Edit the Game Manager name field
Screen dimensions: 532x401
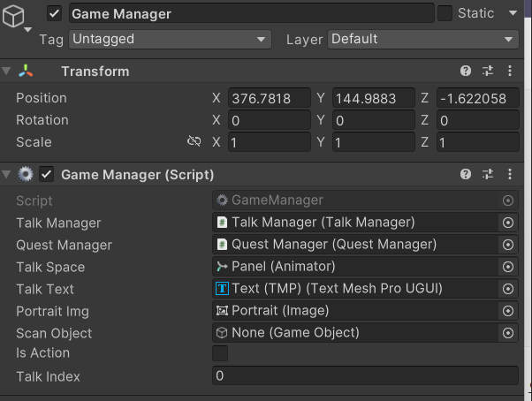pyautogui.click(x=251, y=13)
